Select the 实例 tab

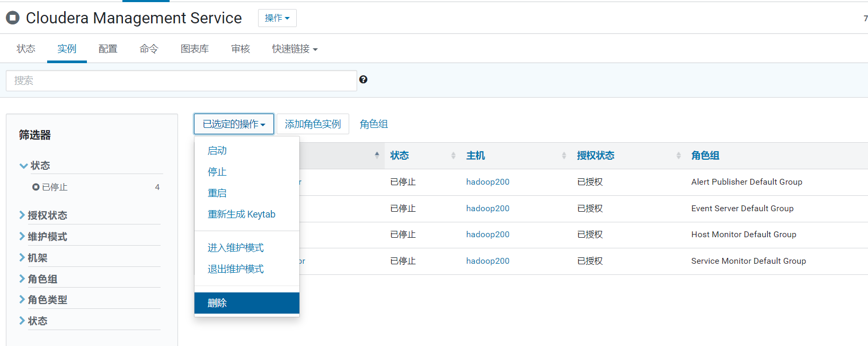click(x=67, y=49)
